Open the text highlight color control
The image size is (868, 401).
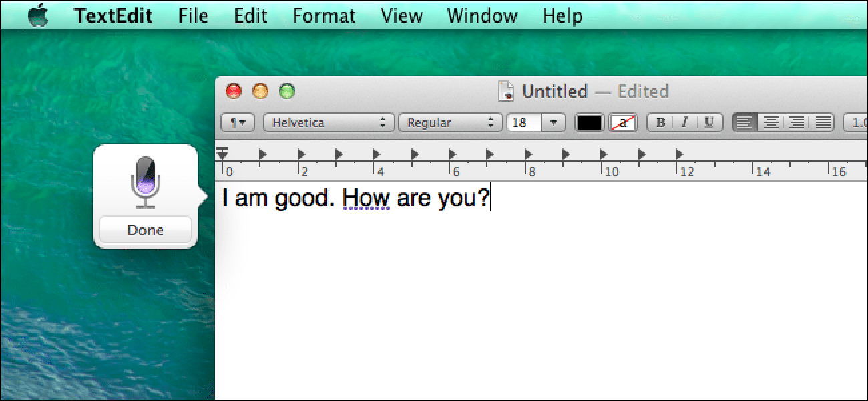(624, 123)
